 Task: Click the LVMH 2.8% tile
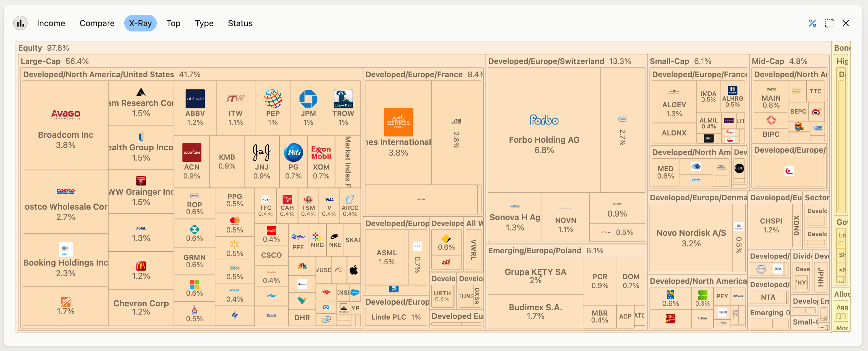[x=456, y=132]
